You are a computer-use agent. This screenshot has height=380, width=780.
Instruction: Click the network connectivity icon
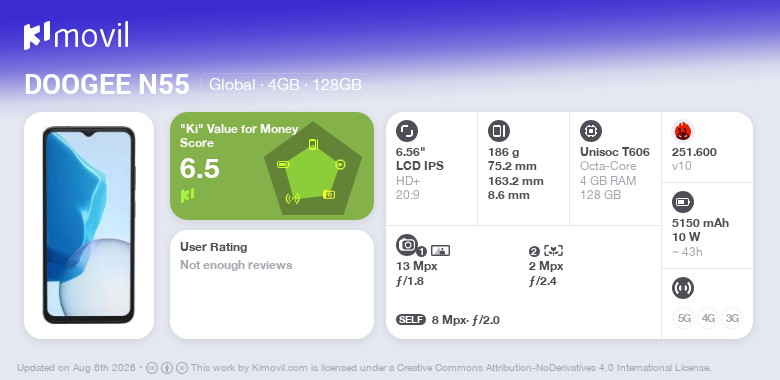click(x=682, y=288)
